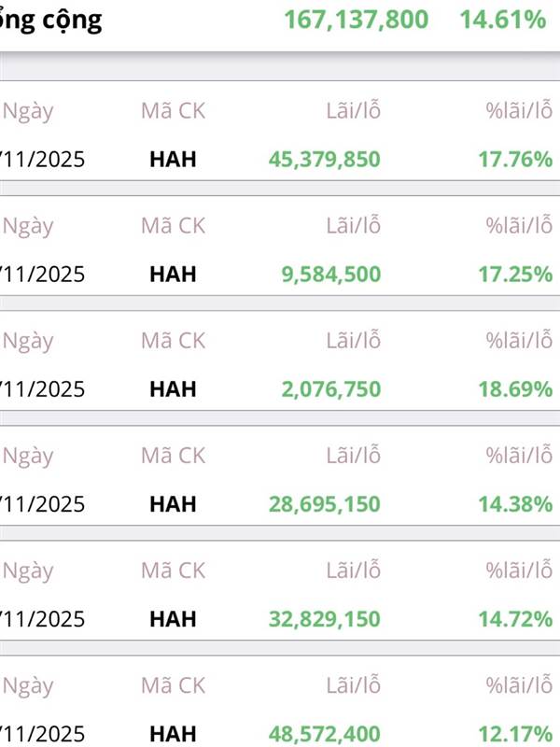Select the HAH ticker beside 9,584,500

(x=173, y=275)
